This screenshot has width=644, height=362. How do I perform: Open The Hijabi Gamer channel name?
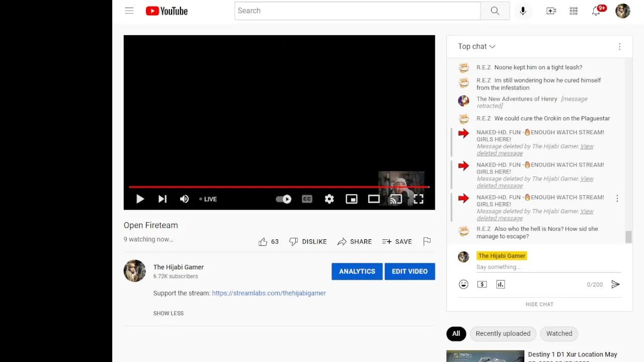pyautogui.click(x=179, y=267)
